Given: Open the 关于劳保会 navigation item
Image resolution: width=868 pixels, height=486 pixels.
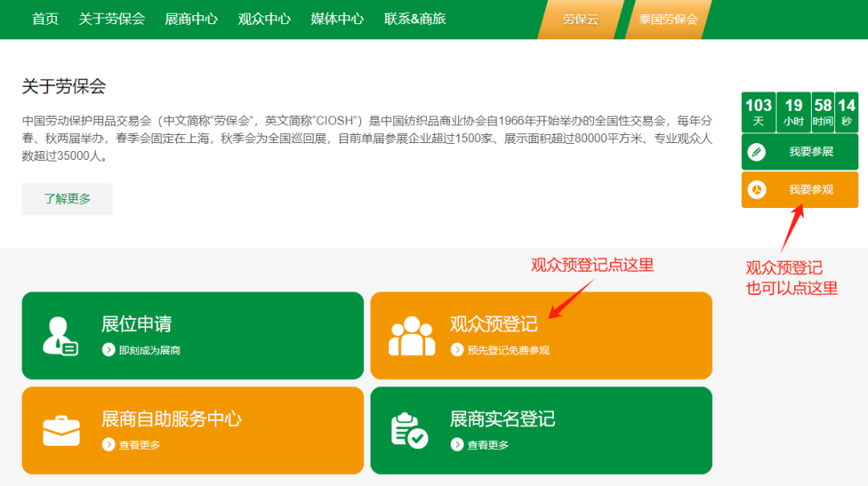Looking at the screenshot, I should [x=111, y=18].
